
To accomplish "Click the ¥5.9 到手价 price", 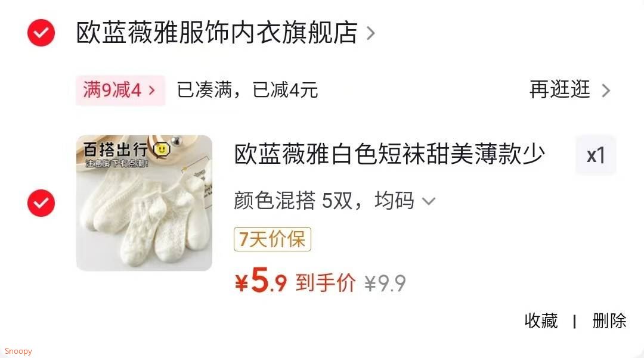I will (295, 281).
